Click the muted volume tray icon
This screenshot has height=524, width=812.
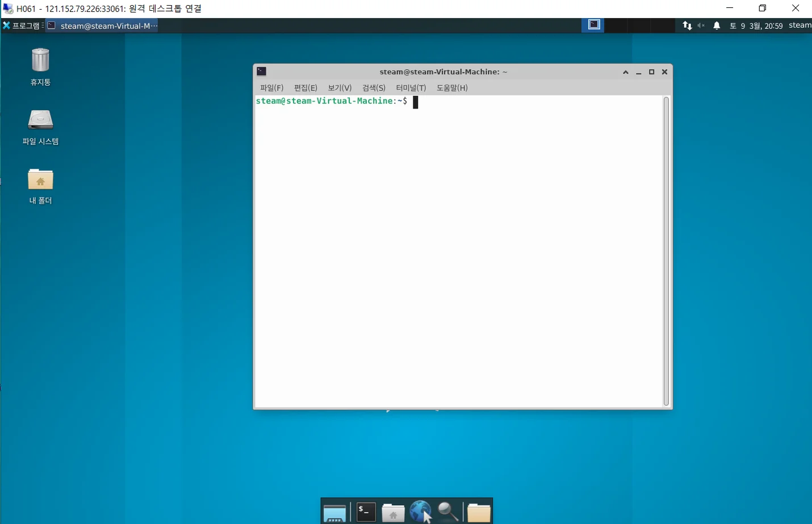point(701,26)
